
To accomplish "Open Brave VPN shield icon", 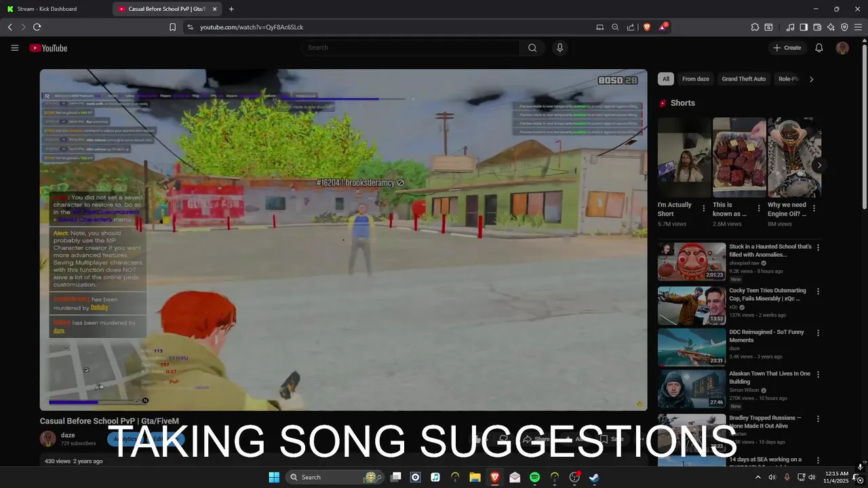I will click(844, 27).
